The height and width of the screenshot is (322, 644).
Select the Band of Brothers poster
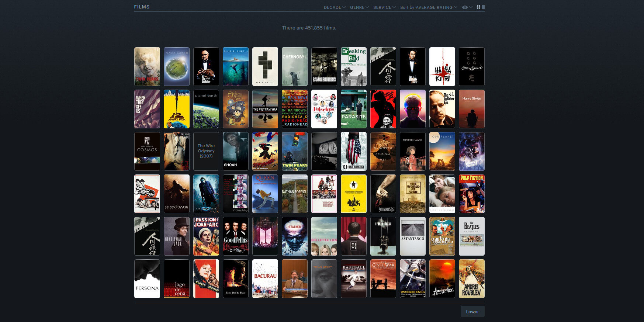pyautogui.click(x=324, y=66)
